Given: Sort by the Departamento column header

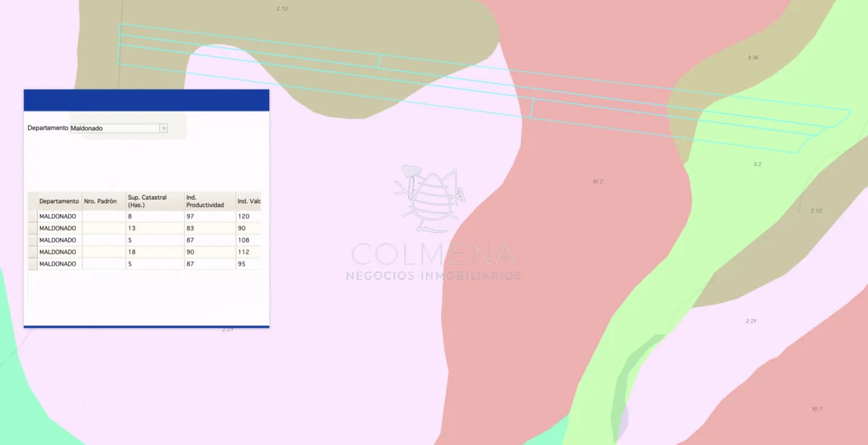Looking at the screenshot, I should (x=59, y=201).
